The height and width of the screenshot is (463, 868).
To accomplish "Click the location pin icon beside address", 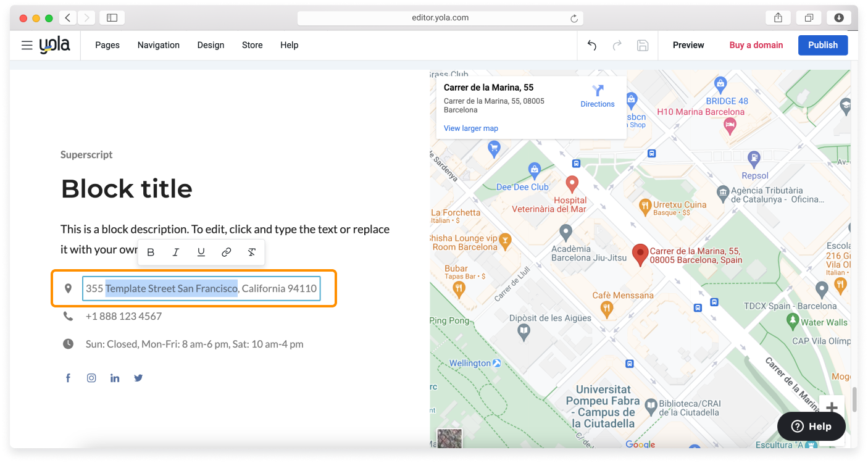I will click(69, 288).
